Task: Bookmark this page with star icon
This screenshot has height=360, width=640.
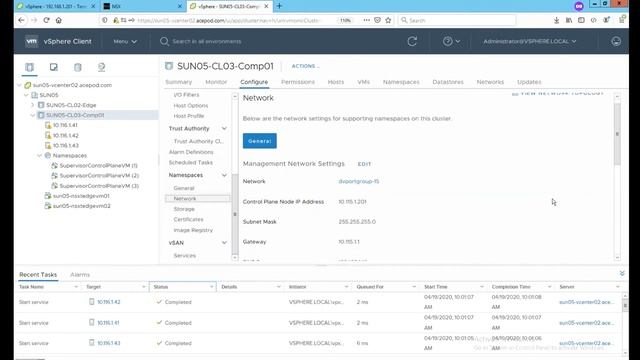Action: coord(388,20)
